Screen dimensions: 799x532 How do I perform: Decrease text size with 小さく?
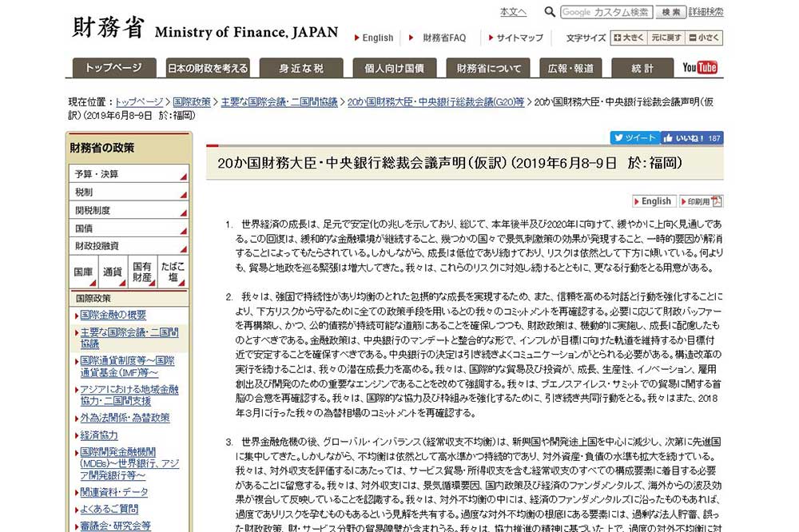pyautogui.click(x=704, y=38)
